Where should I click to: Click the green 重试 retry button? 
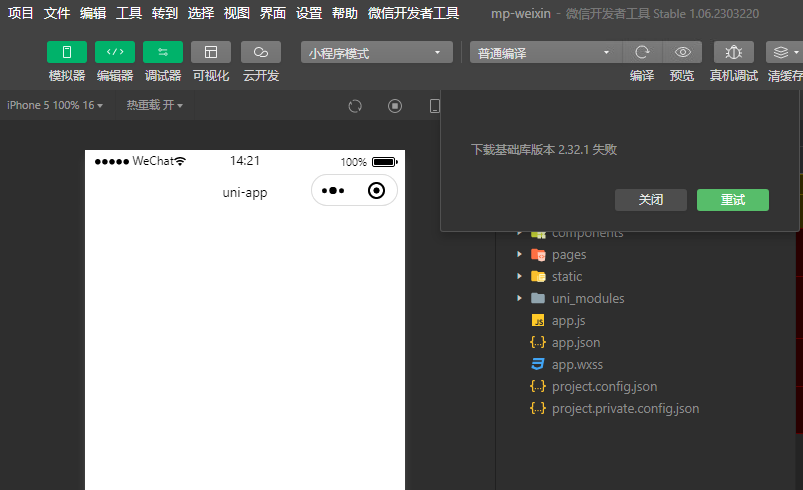pyautogui.click(x=733, y=200)
